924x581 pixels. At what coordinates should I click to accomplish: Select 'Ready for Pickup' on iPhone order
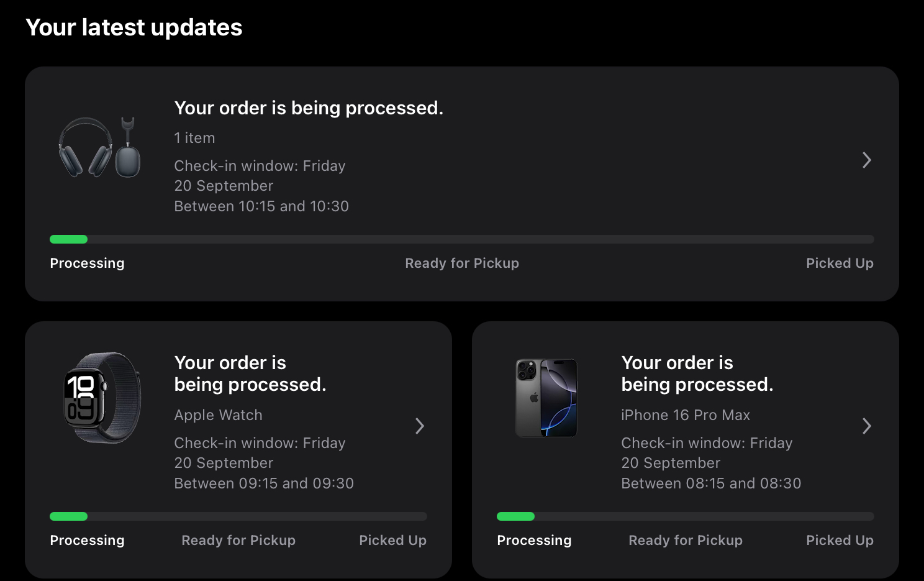pos(686,541)
